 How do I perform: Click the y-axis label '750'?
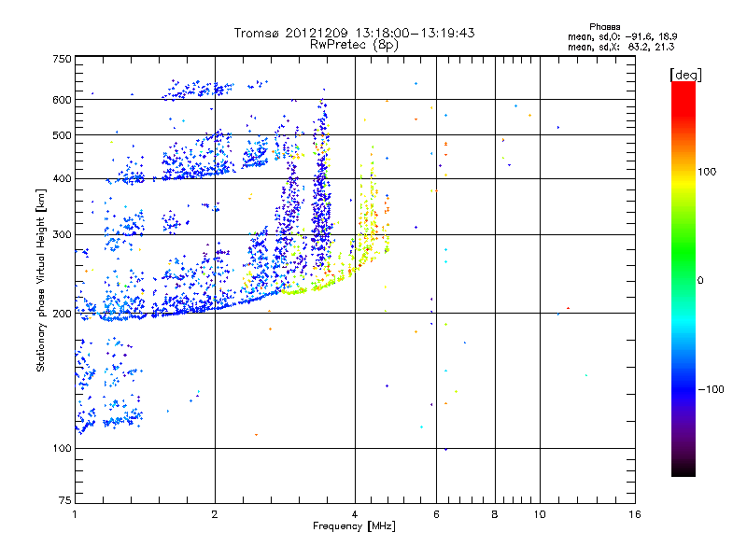point(62,59)
